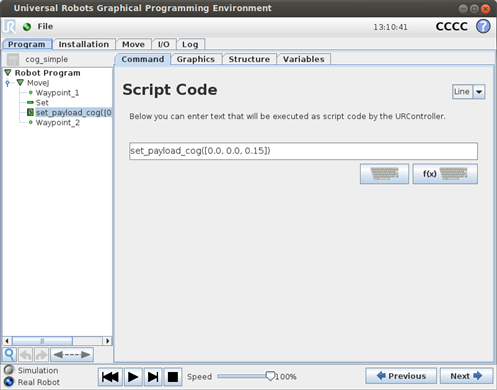Select Waypoint_2 in program tree
The height and width of the screenshot is (390, 497).
click(58, 123)
